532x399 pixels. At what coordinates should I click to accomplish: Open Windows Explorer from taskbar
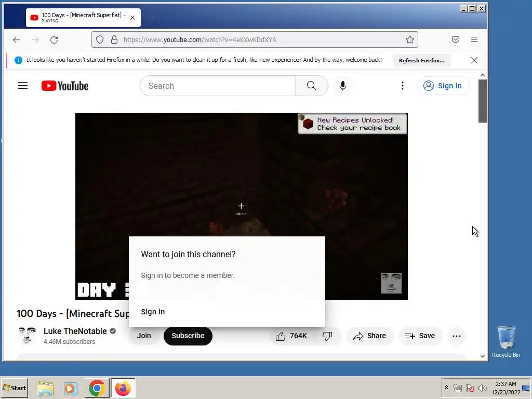pyautogui.click(x=45, y=388)
